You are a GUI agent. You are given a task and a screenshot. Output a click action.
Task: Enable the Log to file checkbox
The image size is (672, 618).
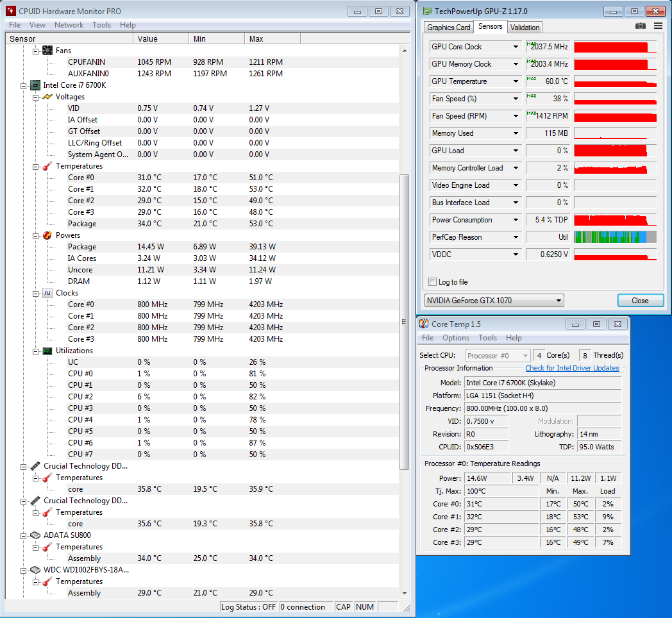432,282
